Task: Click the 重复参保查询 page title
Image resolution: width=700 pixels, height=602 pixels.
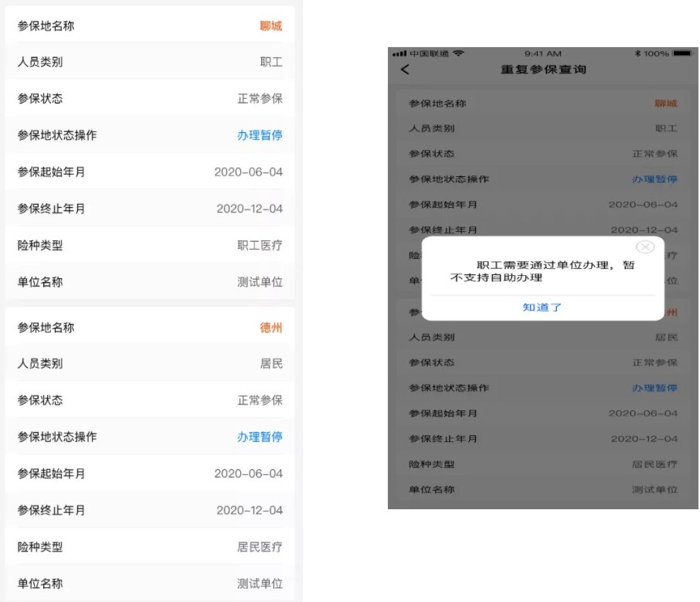Action: click(543, 70)
